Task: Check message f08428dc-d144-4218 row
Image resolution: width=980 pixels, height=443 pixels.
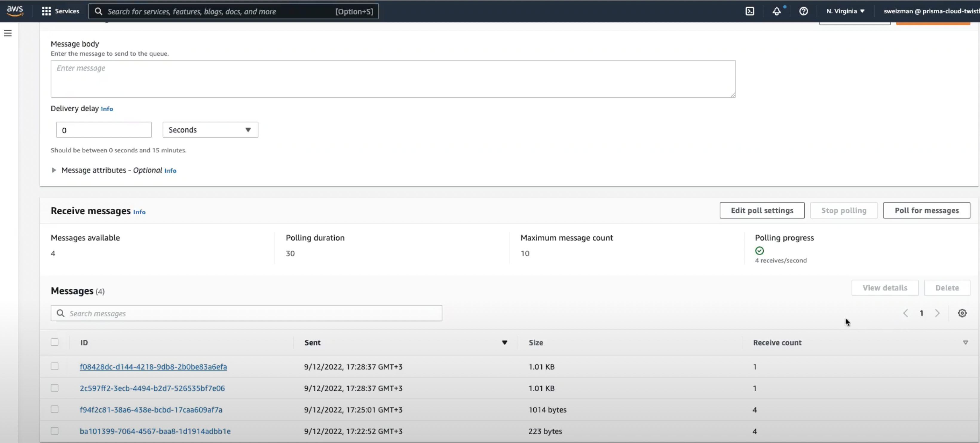Action: click(x=55, y=366)
